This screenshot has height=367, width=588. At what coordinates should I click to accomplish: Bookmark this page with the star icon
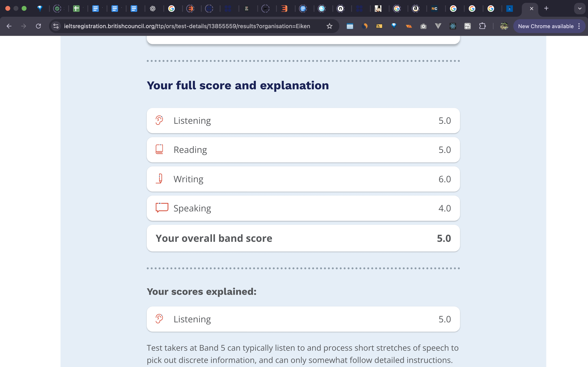tap(329, 26)
